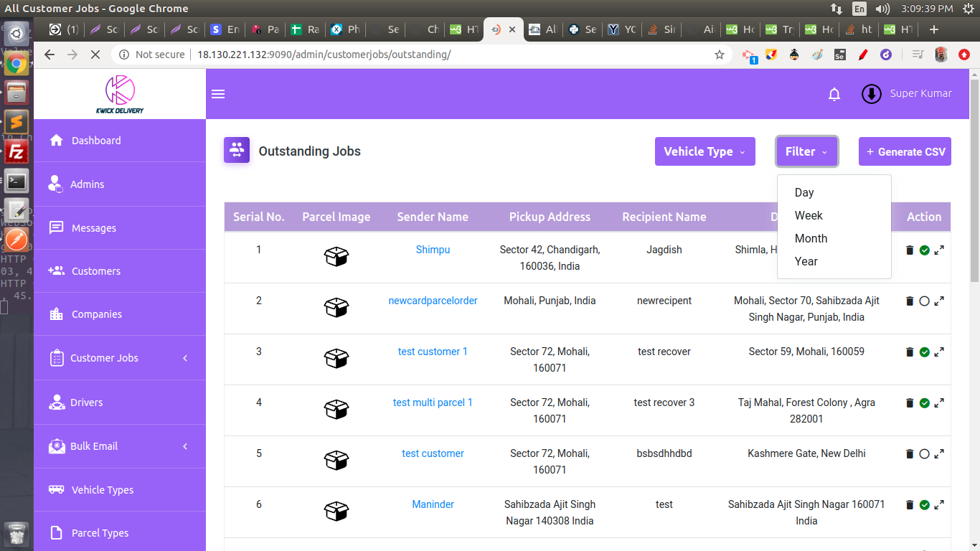Delete the Maninder job row
Image resolution: width=980 pixels, height=551 pixels.
click(x=910, y=504)
